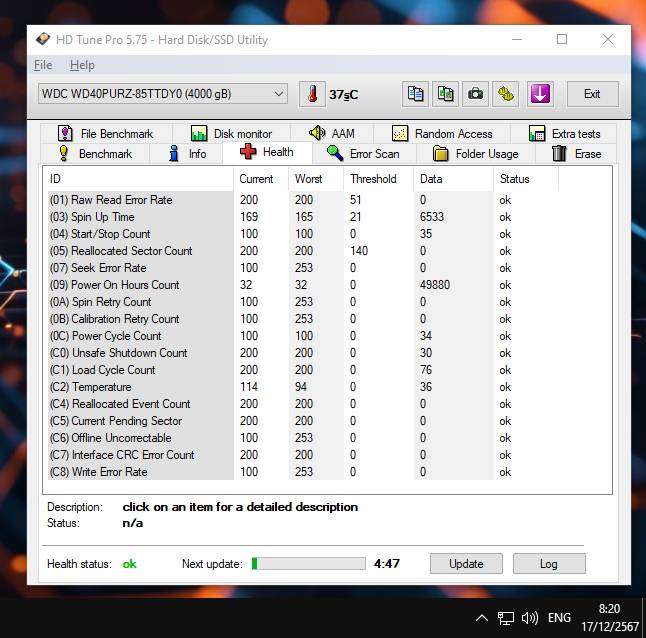
Task: Click the Data column header
Action: tap(453, 179)
